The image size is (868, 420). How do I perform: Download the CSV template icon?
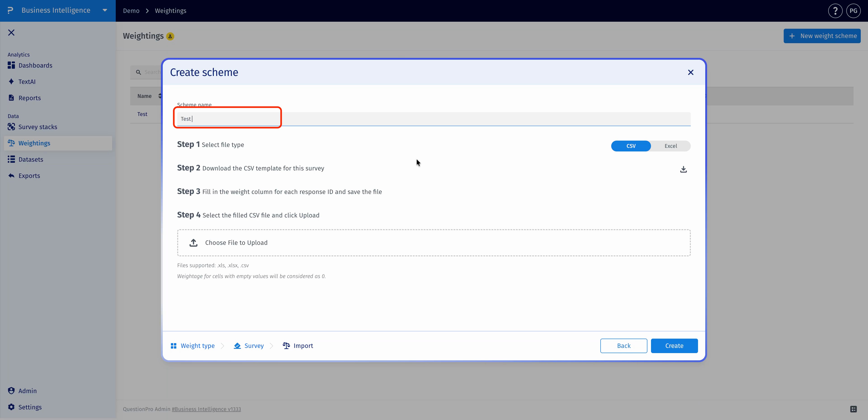pos(683,169)
